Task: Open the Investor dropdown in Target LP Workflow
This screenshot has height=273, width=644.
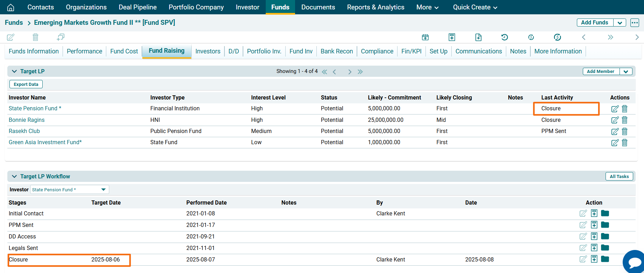Action: coord(103,190)
